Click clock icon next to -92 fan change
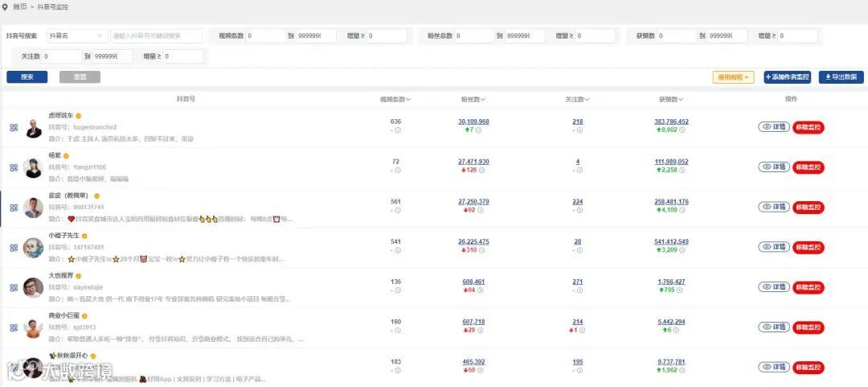Screen dimensions: 868x387 (x=480, y=210)
